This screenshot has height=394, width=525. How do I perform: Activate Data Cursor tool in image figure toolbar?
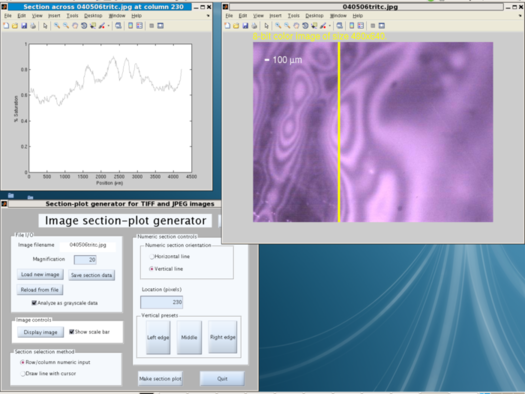tap(314, 26)
